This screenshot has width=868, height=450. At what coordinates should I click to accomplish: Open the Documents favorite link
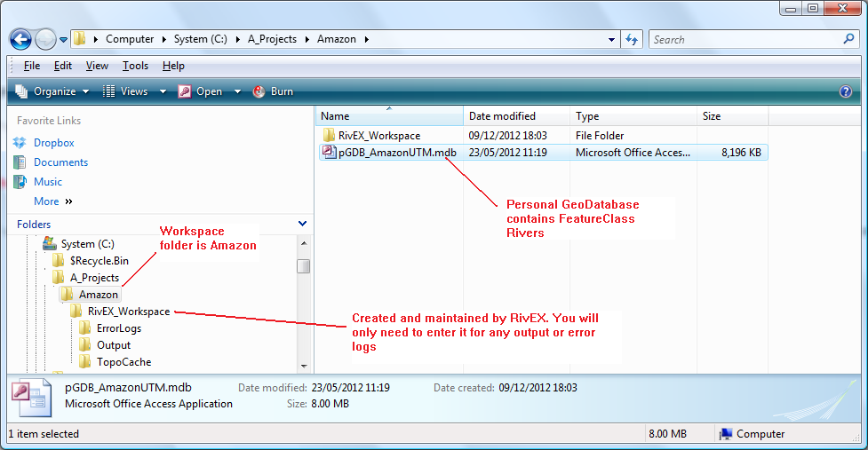coord(61,162)
